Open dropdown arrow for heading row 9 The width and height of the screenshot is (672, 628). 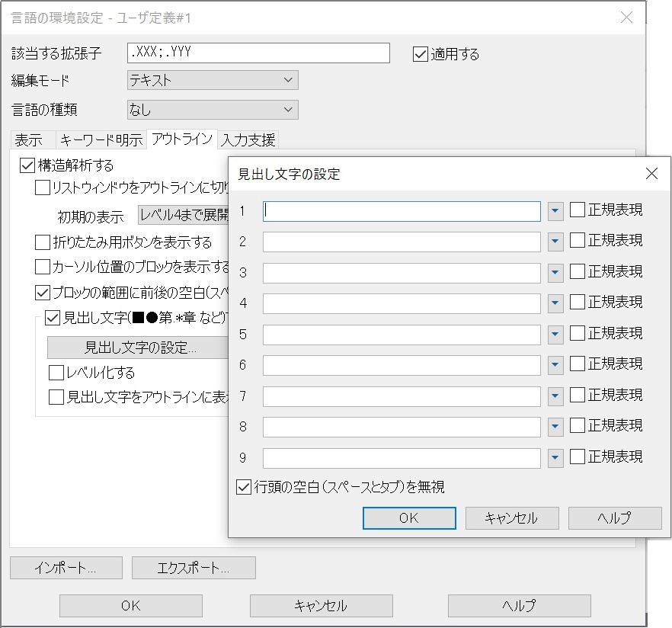[x=555, y=458]
